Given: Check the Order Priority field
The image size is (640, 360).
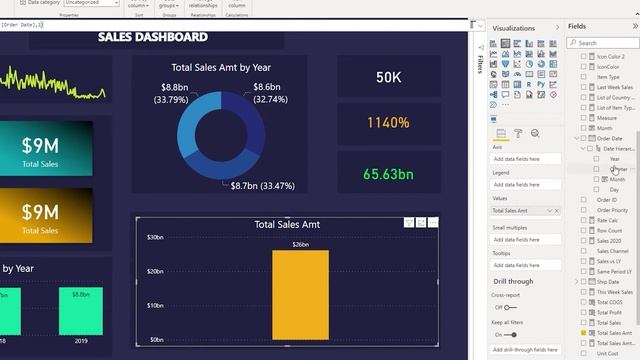Looking at the screenshot, I should coord(584,210).
